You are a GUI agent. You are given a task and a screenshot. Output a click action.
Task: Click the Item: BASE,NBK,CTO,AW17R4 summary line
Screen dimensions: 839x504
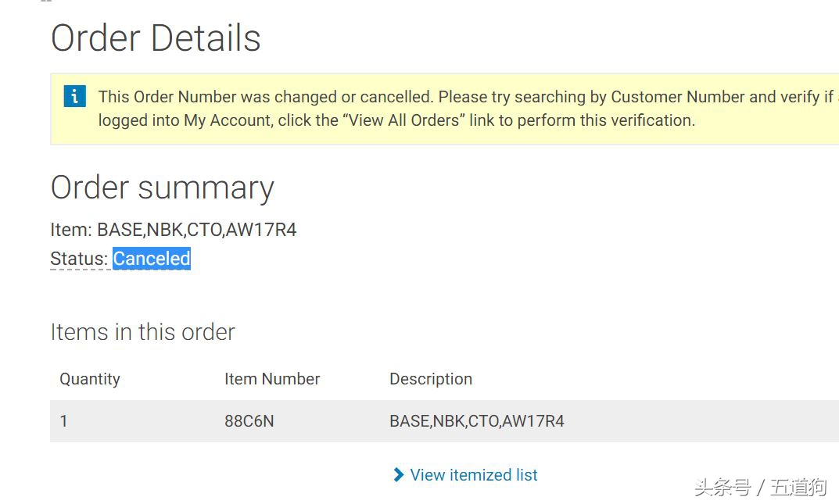click(174, 230)
